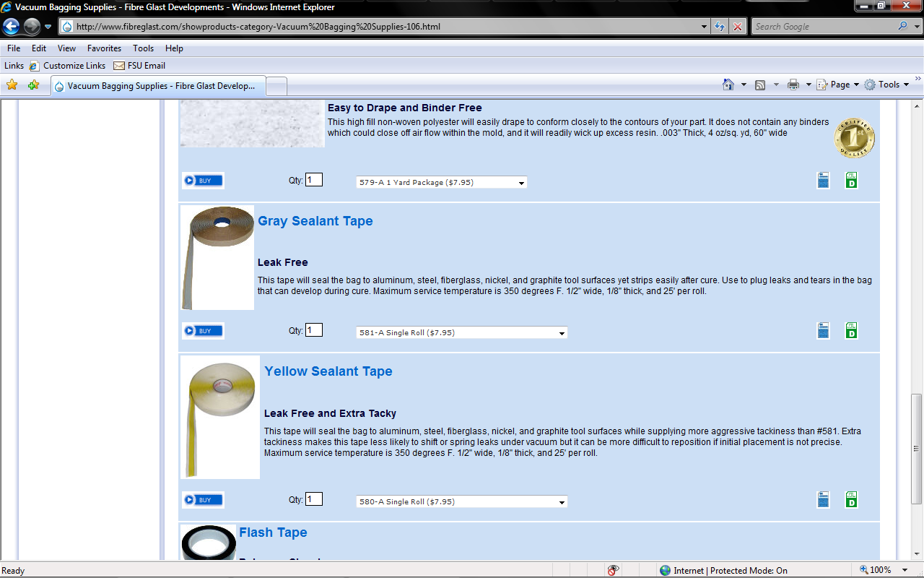Go back using the browser Back arrow
Screen dimensions: 924x578
12,27
